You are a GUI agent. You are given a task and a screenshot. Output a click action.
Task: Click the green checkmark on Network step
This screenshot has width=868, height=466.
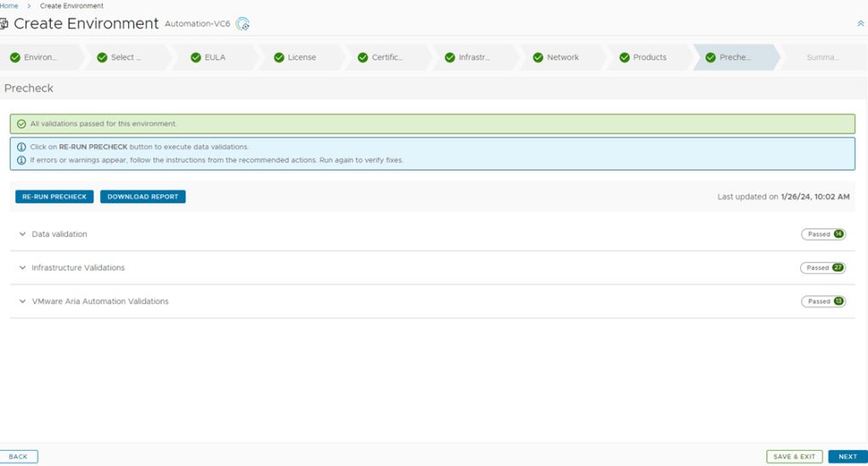538,58
